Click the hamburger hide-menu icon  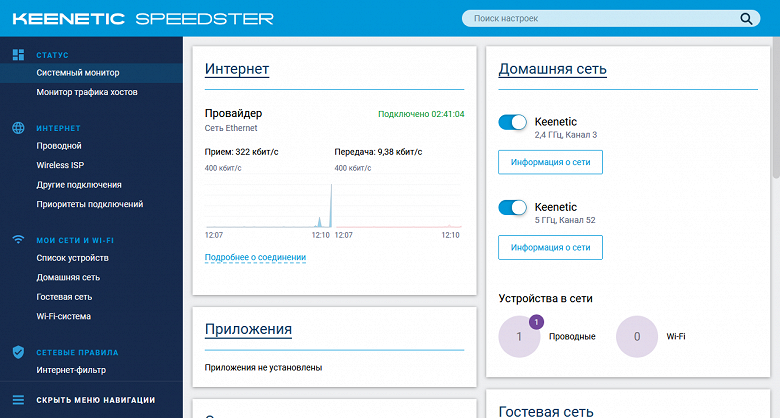coord(18,400)
